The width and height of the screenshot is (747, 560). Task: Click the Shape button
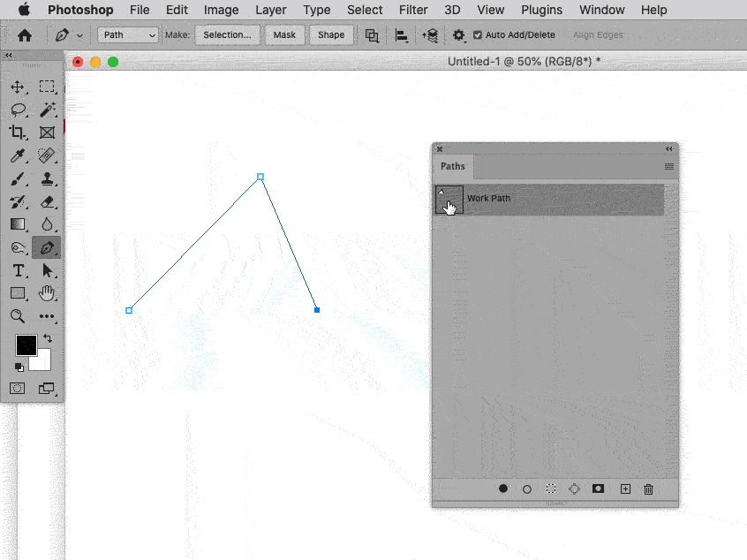[x=331, y=34]
